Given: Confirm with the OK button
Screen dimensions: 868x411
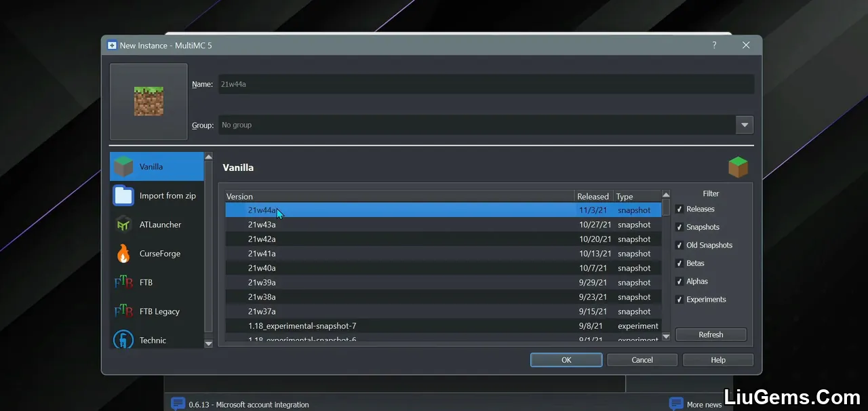Looking at the screenshot, I should point(566,360).
